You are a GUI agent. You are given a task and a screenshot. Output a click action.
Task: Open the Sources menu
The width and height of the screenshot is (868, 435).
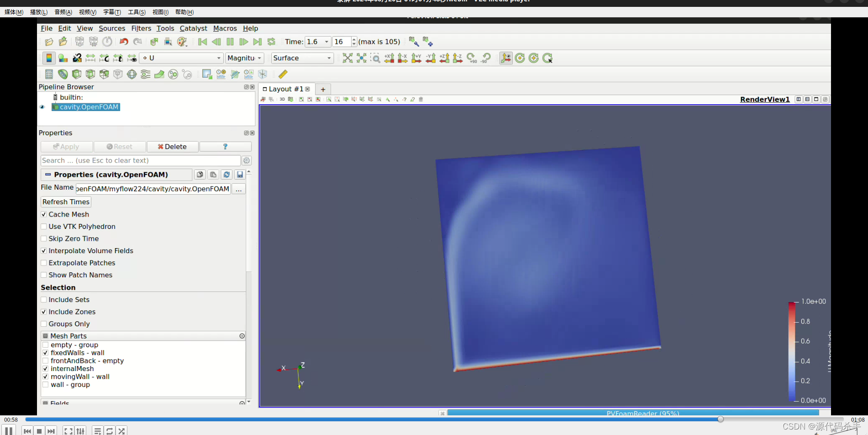click(112, 28)
